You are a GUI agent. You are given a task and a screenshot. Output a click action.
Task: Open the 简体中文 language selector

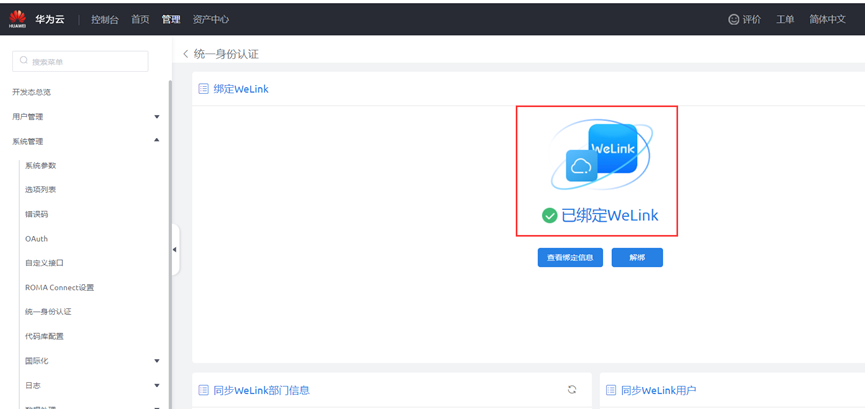point(827,19)
